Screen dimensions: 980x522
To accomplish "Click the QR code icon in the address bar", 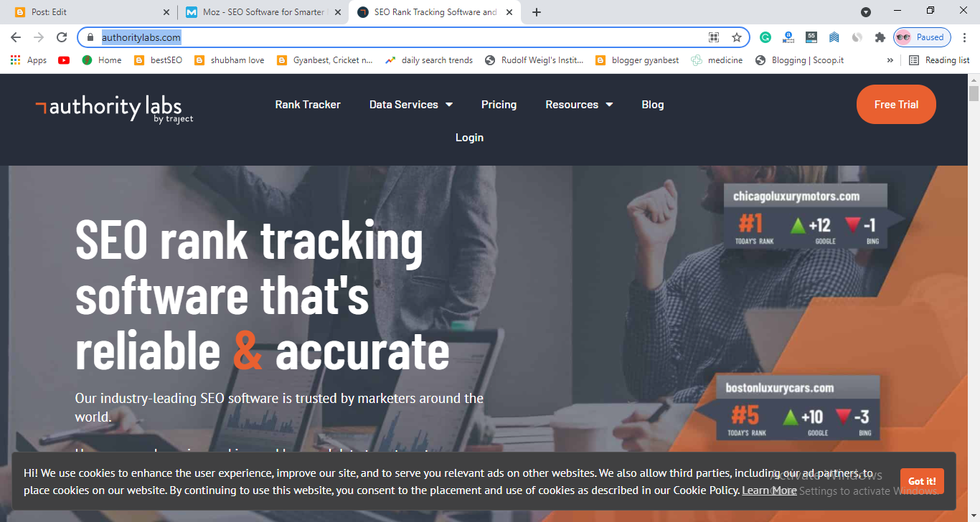I will pos(714,37).
